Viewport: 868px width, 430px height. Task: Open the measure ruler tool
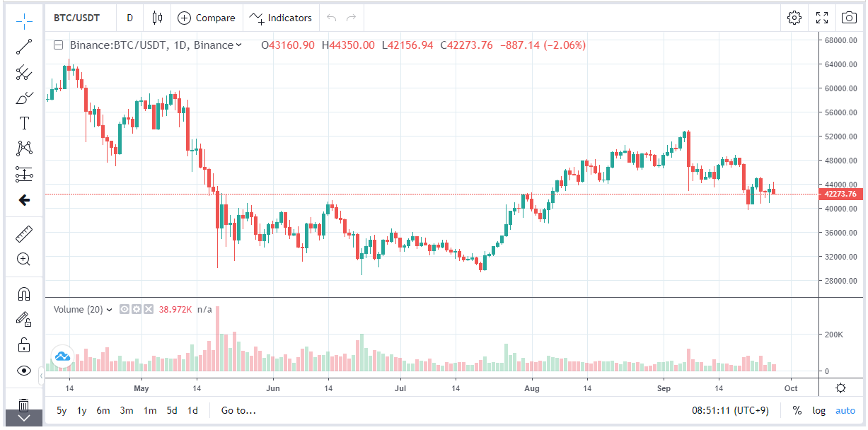24,234
